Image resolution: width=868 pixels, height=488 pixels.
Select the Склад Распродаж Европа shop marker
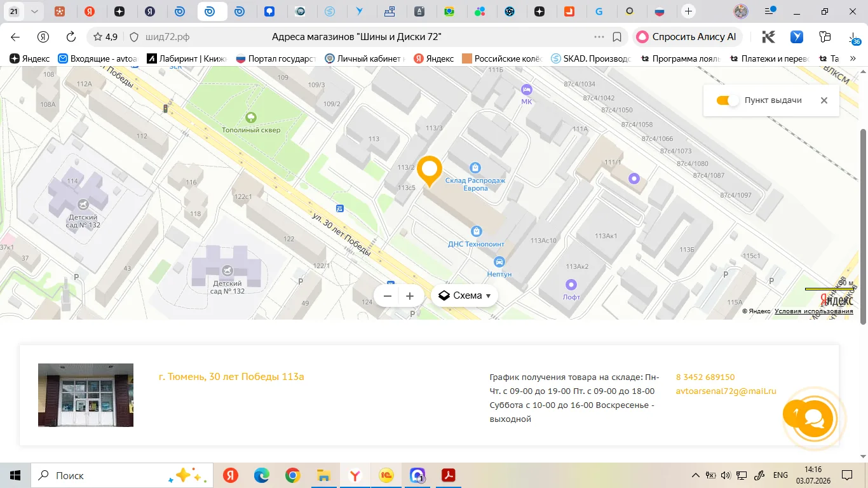pyautogui.click(x=475, y=167)
